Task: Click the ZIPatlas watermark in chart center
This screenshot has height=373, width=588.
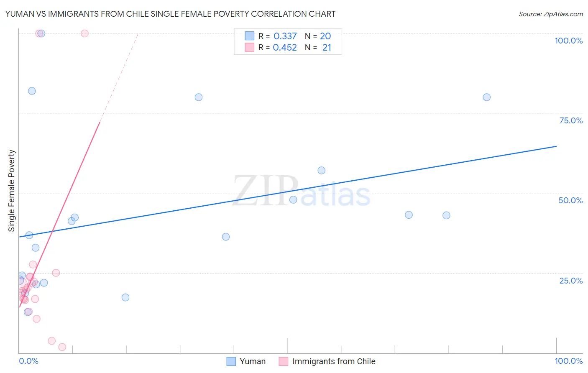Action: (x=301, y=192)
